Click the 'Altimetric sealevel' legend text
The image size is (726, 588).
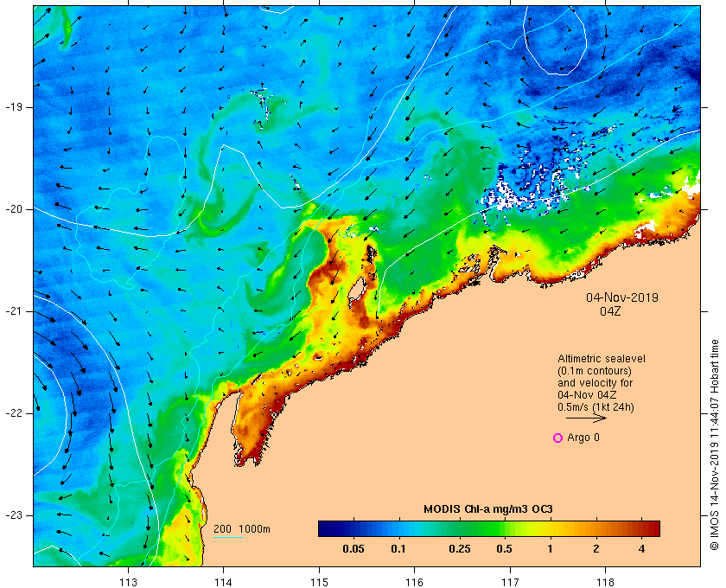tap(602, 359)
